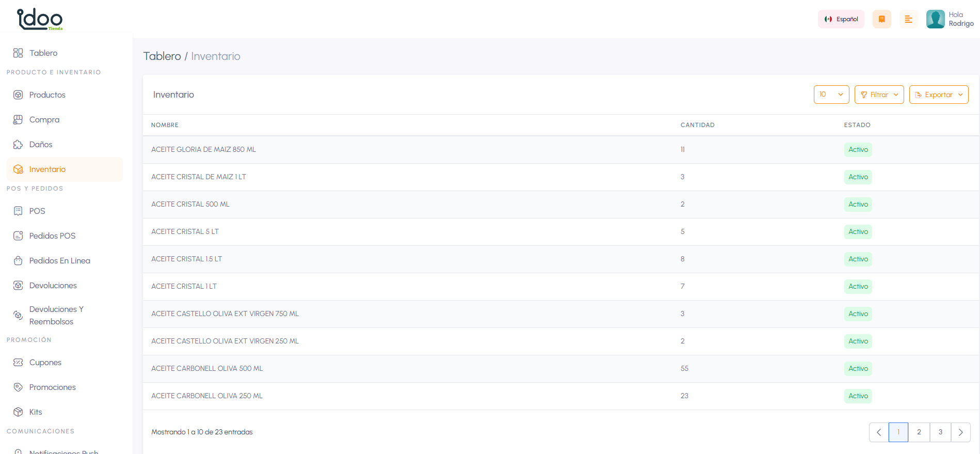Click the next page arrow button

[960, 432]
